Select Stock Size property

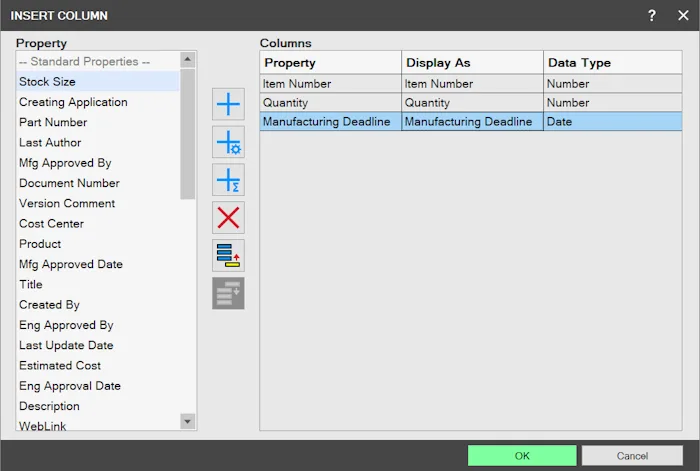tap(98, 82)
